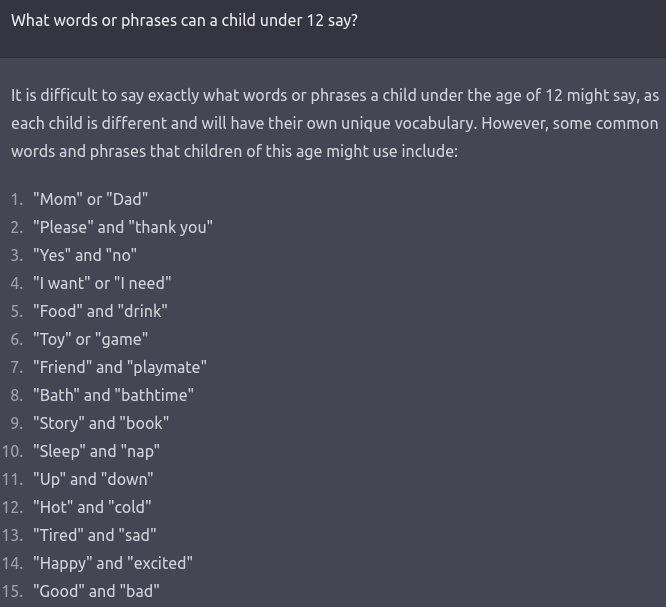Select the "Friend" and "playmate" entry
The height and width of the screenshot is (607, 666).
coord(119,367)
